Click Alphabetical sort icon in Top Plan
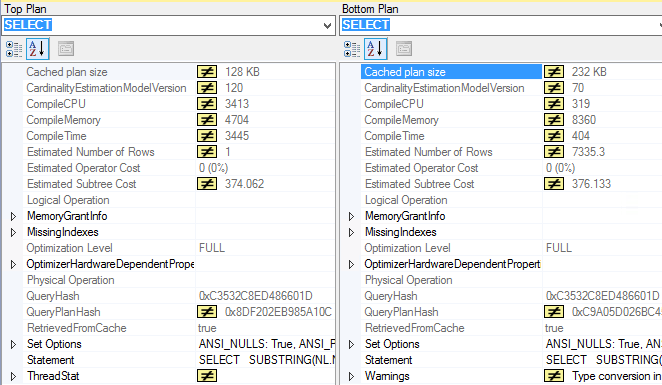 point(38,49)
